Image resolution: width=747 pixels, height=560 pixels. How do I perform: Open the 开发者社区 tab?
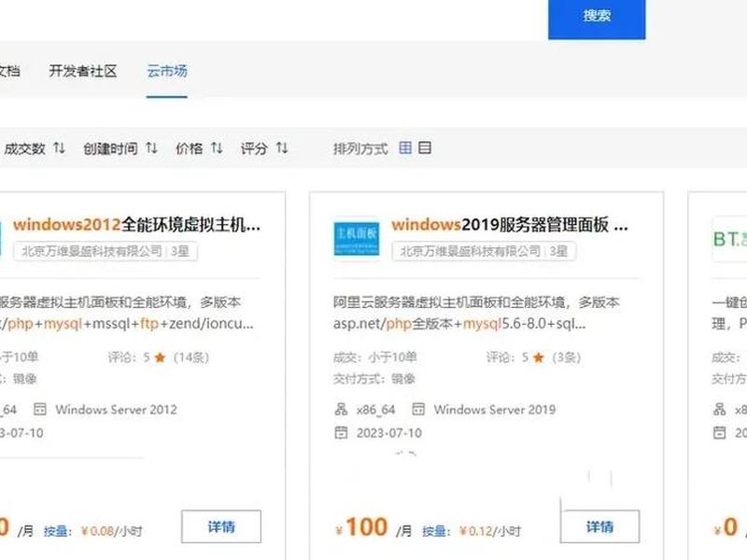83,72
